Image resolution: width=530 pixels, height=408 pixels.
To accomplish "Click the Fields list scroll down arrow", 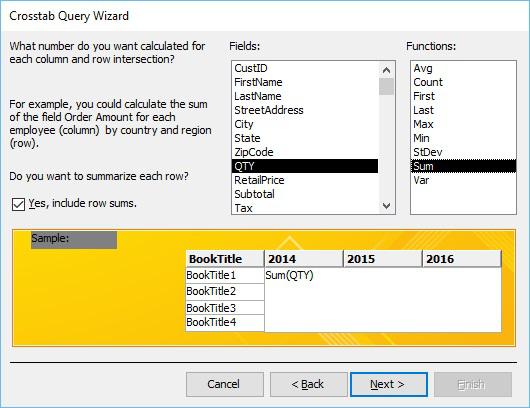I will point(386,206).
